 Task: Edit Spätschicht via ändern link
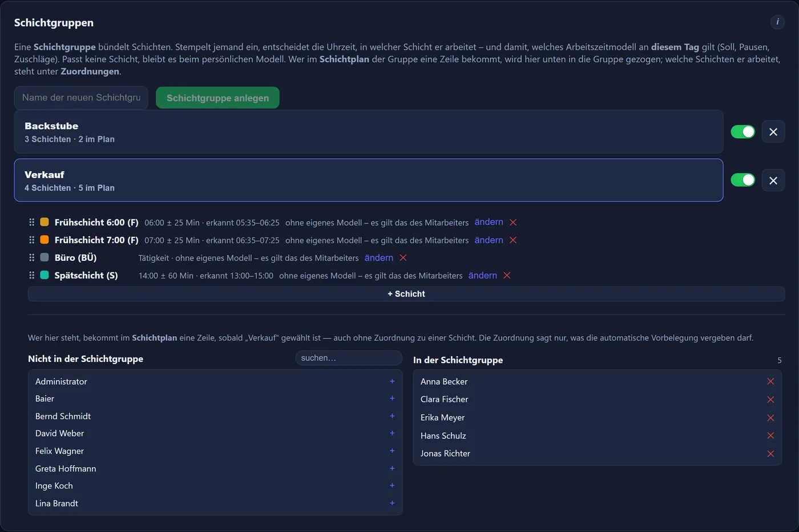click(x=483, y=275)
